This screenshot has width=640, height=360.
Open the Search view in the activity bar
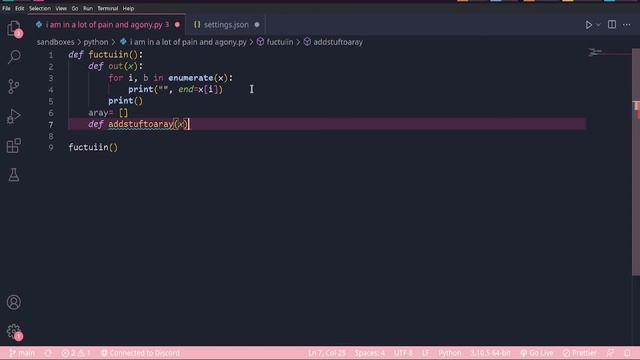(14, 57)
